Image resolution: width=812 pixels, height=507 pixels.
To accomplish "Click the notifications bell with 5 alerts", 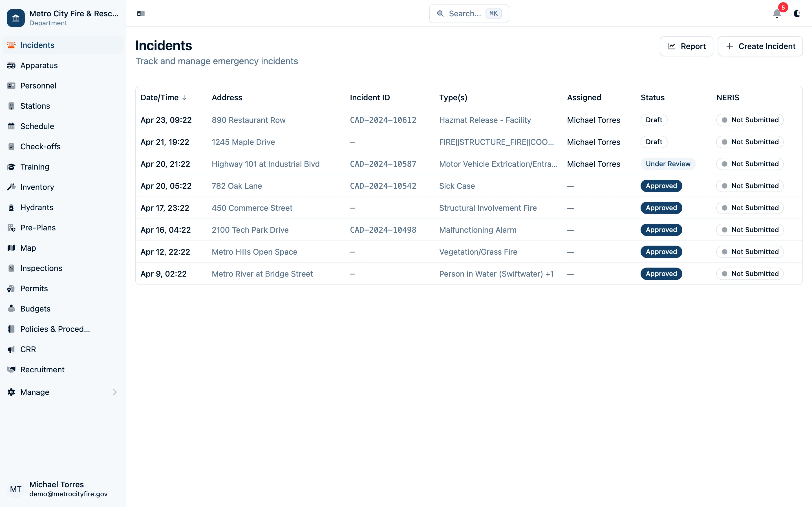I will click(x=777, y=14).
